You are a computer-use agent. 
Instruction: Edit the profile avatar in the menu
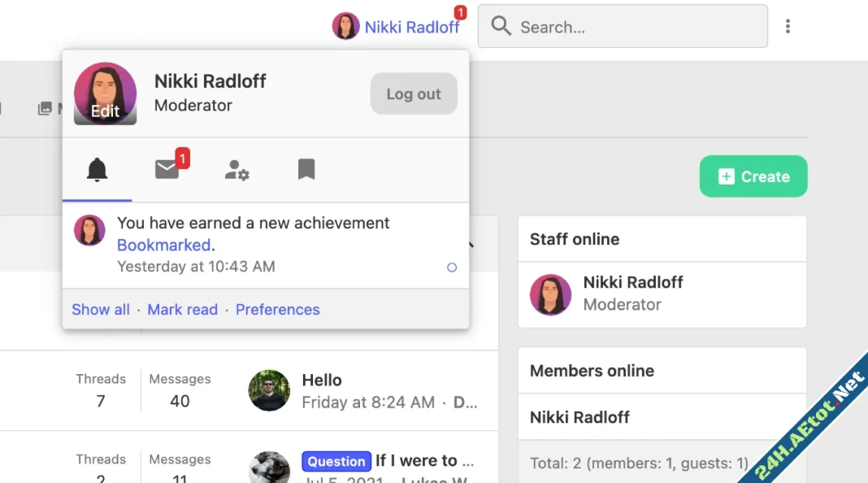coord(105,94)
